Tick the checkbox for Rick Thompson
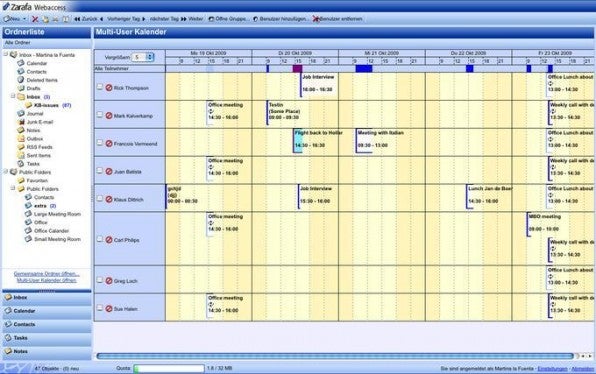The height and width of the screenshot is (374, 596). (x=100, y=87)
